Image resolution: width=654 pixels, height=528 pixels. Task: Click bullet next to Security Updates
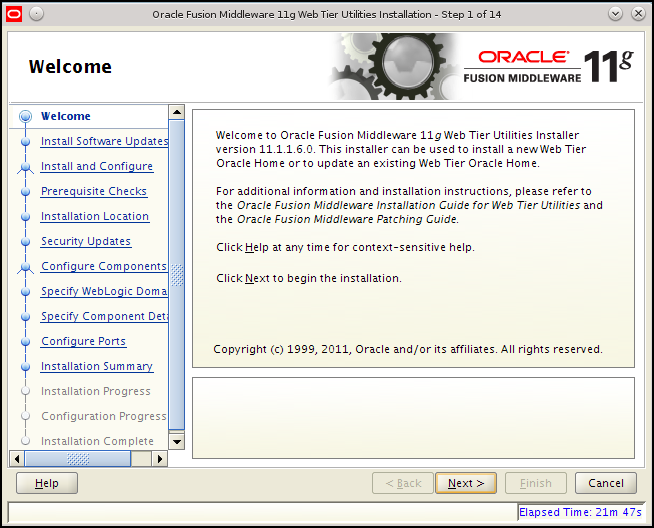[x=25, y=241]
